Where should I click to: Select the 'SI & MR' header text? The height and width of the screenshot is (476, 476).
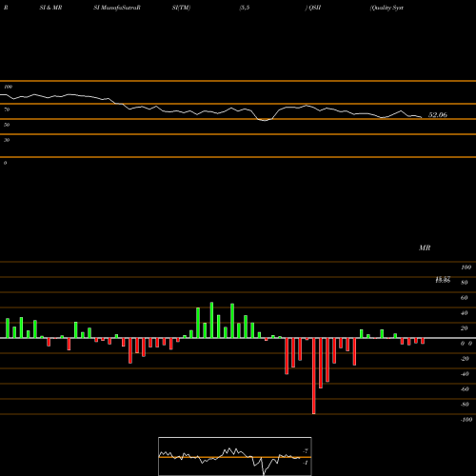(50, 8)
